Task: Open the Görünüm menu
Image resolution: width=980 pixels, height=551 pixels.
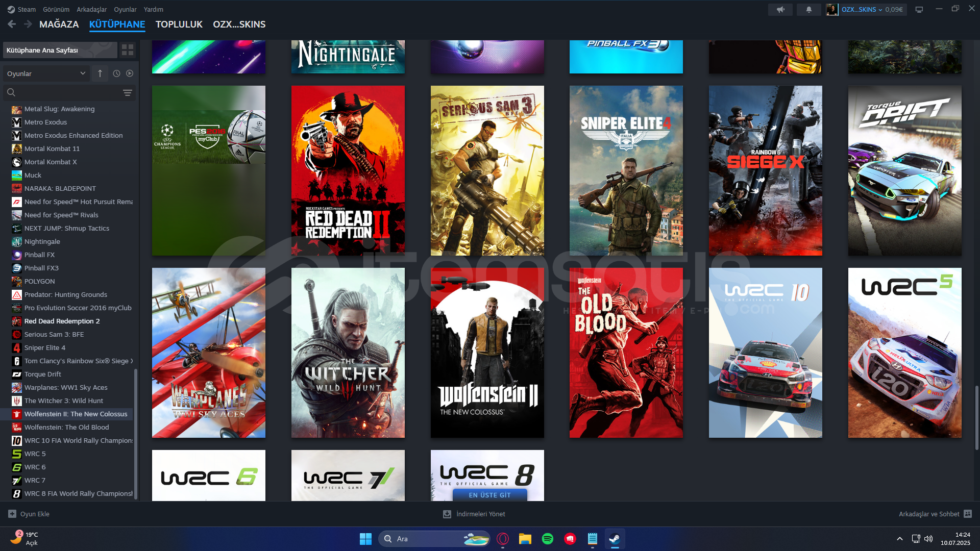Action: tap(56, 9)
